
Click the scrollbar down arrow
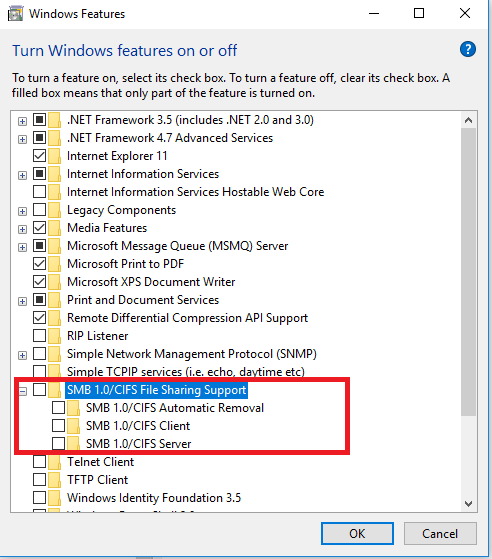pos(468,504)
